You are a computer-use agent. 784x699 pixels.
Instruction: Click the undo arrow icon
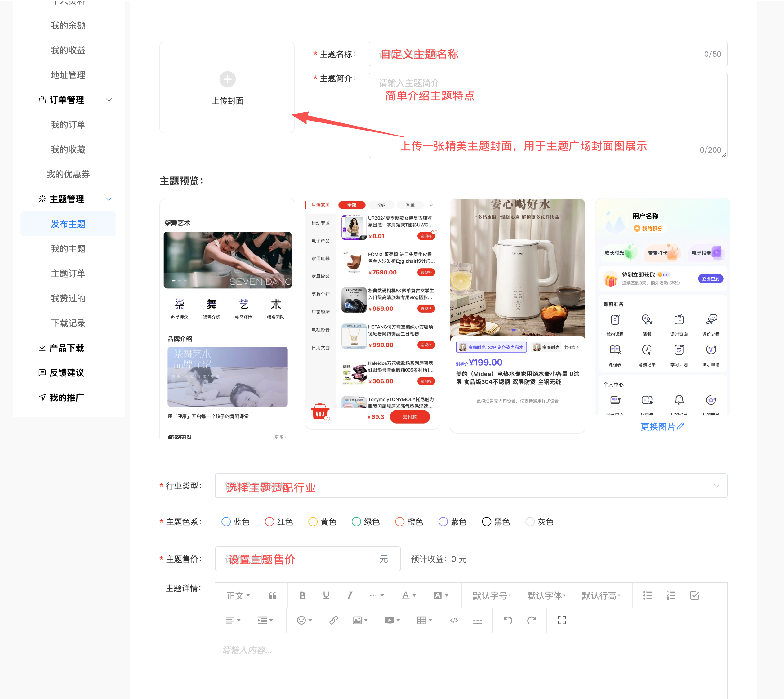click(x=508, y=620)
